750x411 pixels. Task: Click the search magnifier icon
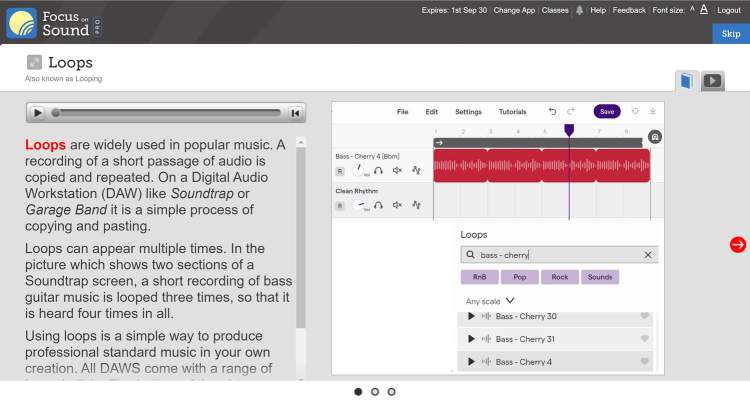click(471, 255)
